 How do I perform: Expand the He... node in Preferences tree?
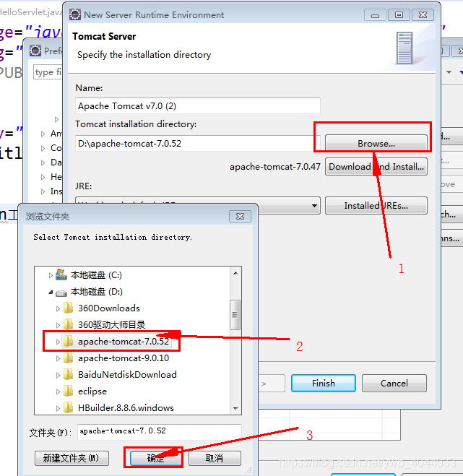[x=43, y=177]
